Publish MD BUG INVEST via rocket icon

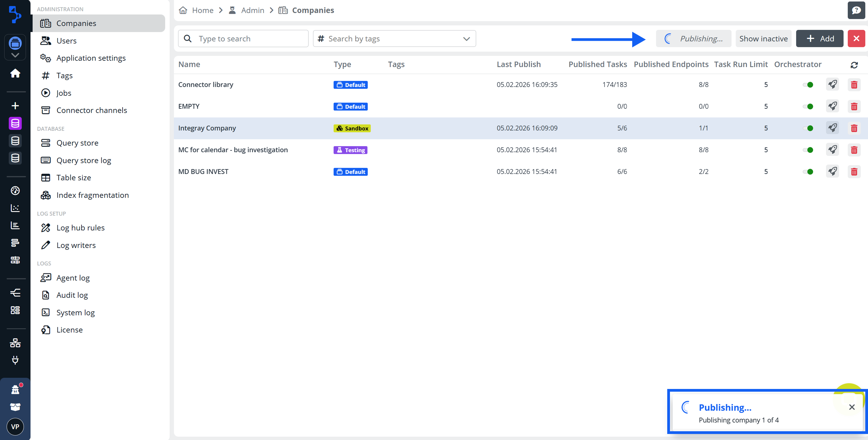[832, 171]
